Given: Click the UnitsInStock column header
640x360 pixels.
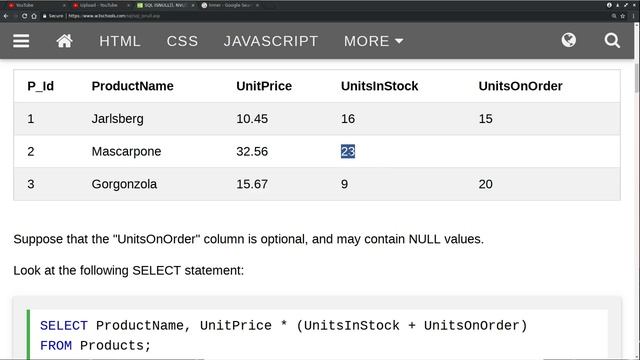Looking at the screenshot, I should point(380,86).
